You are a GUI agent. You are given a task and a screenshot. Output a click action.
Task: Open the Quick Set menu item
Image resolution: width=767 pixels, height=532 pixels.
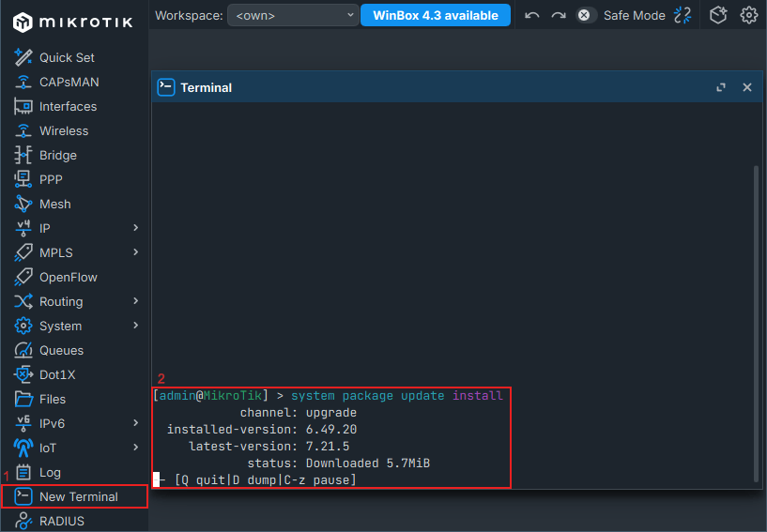(x=74, y=57)
